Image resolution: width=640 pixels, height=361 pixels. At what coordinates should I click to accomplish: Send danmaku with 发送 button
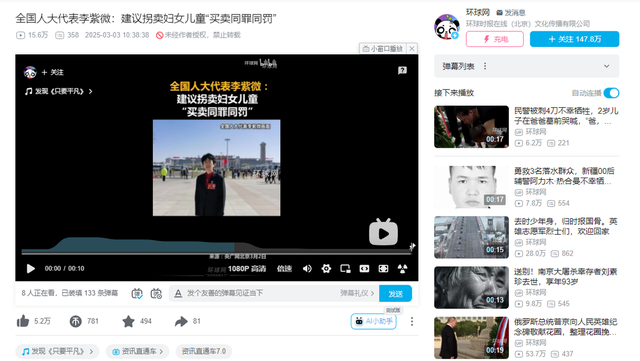(395, 294)
